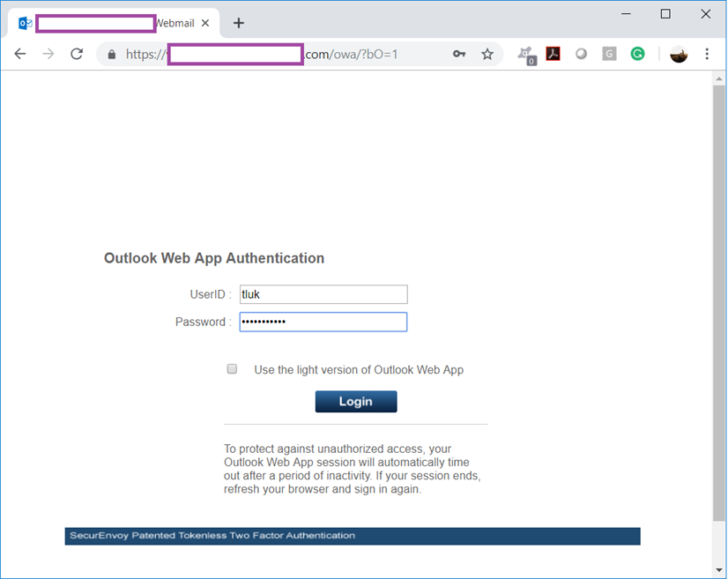Maximize the browser window
The image size is (728, 579).
(x=665, y=14)
